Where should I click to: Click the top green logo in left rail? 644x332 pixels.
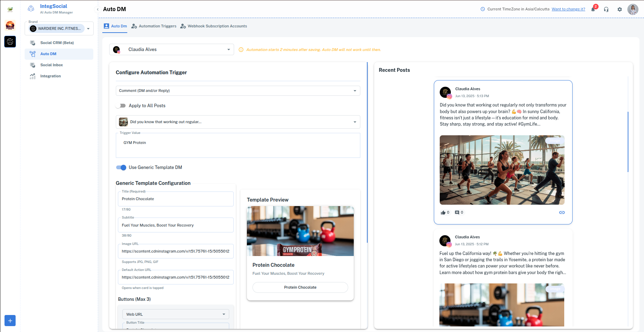coord(10,9)
